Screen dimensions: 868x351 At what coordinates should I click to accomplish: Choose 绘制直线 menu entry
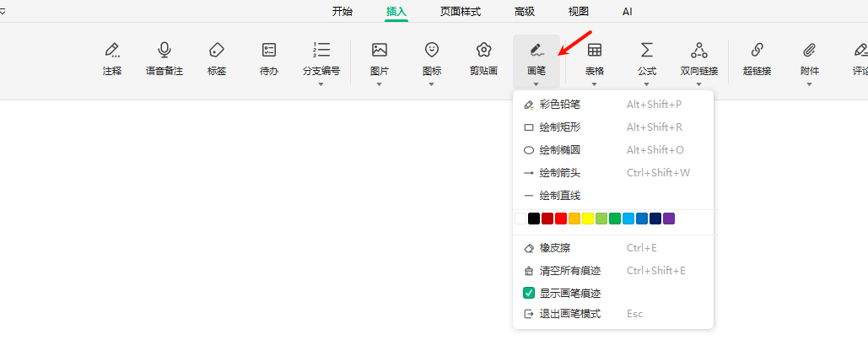tap(613, 196)
